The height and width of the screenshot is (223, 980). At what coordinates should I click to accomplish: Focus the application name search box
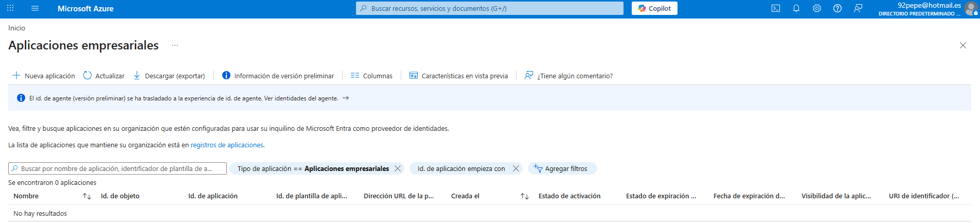coord(117,168)
